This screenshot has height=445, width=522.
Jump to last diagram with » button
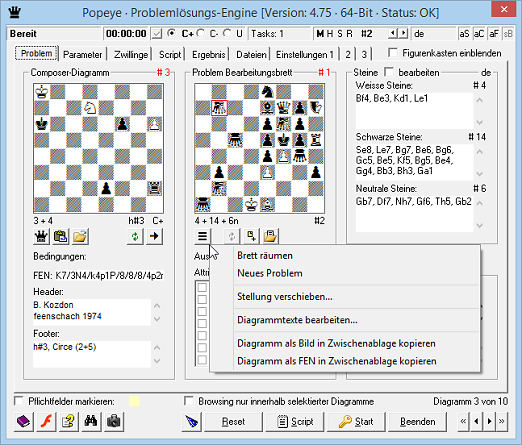pyautogui.click(x=502, y=422)
